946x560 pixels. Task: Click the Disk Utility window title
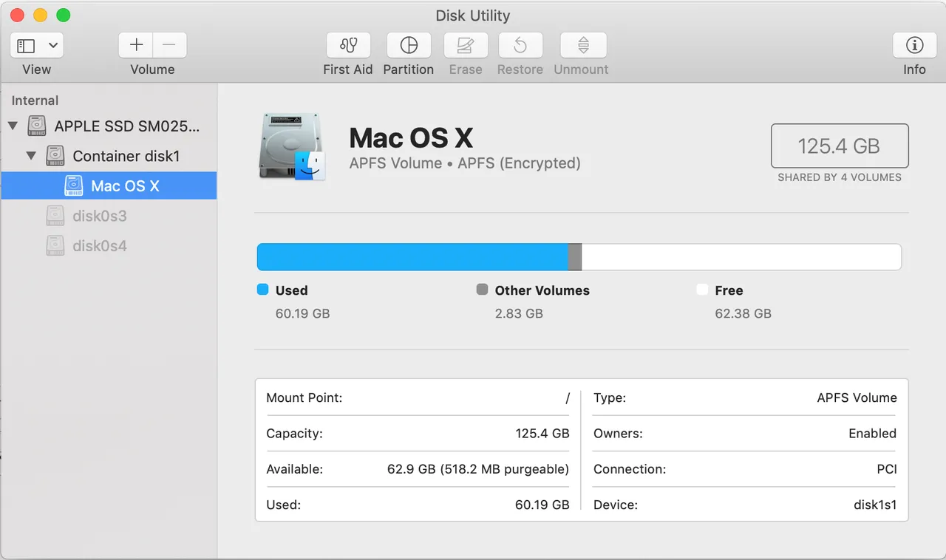pos(473,15)
